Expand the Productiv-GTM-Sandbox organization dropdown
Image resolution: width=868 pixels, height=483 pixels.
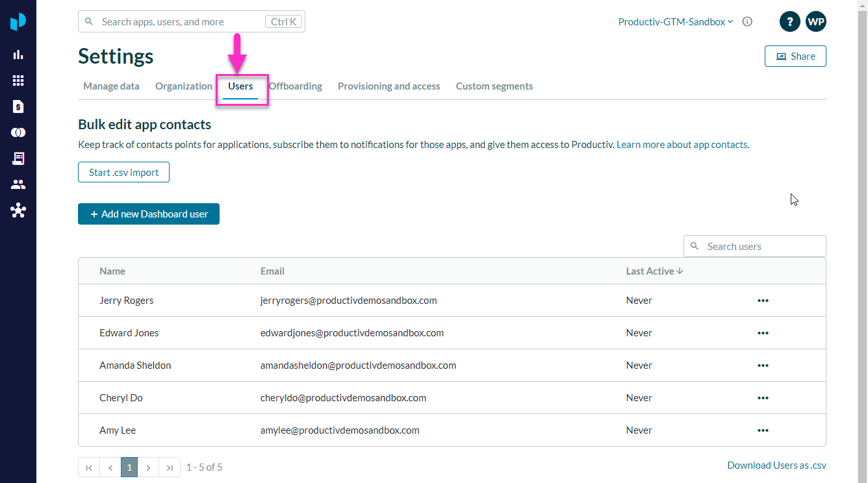676,22
